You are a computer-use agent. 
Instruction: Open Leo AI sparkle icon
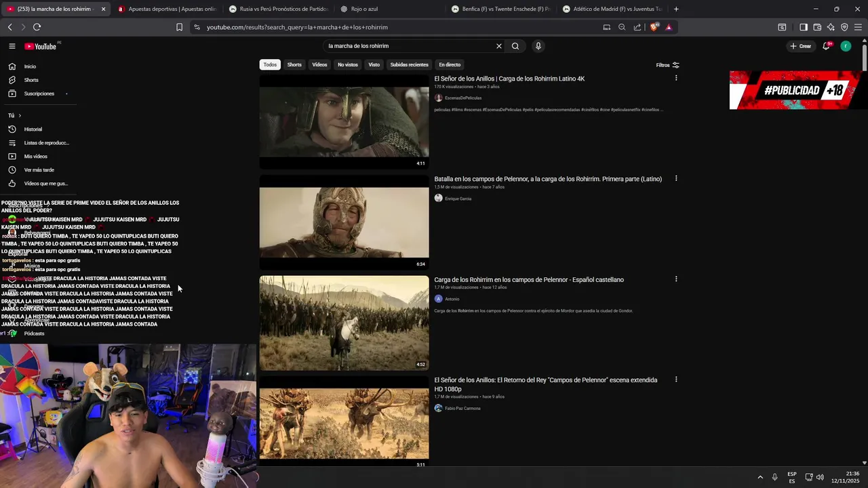[831, 27]
